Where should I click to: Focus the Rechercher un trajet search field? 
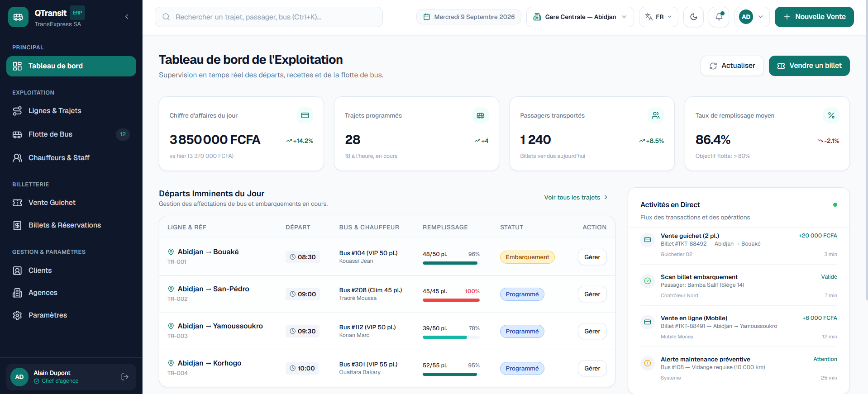[x=269, y=17]
